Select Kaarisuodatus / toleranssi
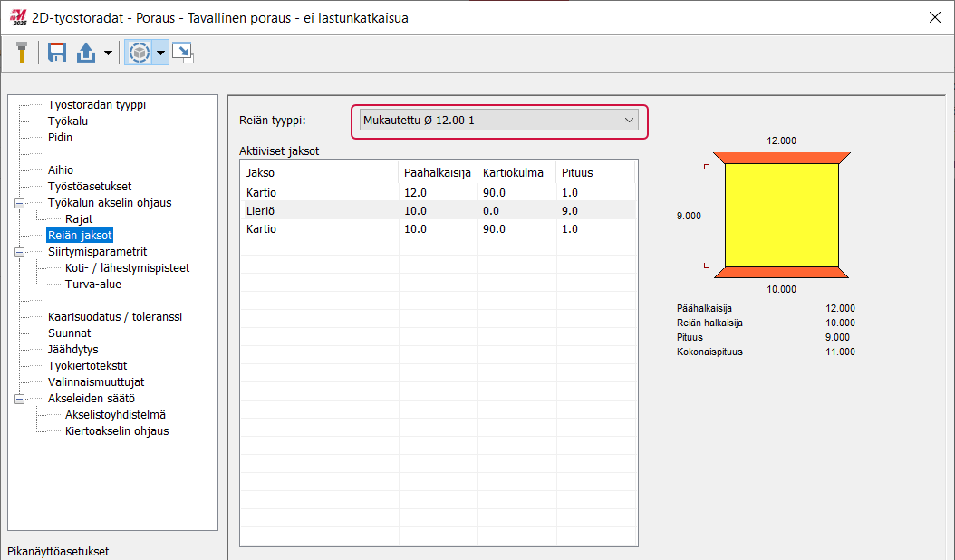The width and height of the screenshot is (955, 560). point(115,317)
